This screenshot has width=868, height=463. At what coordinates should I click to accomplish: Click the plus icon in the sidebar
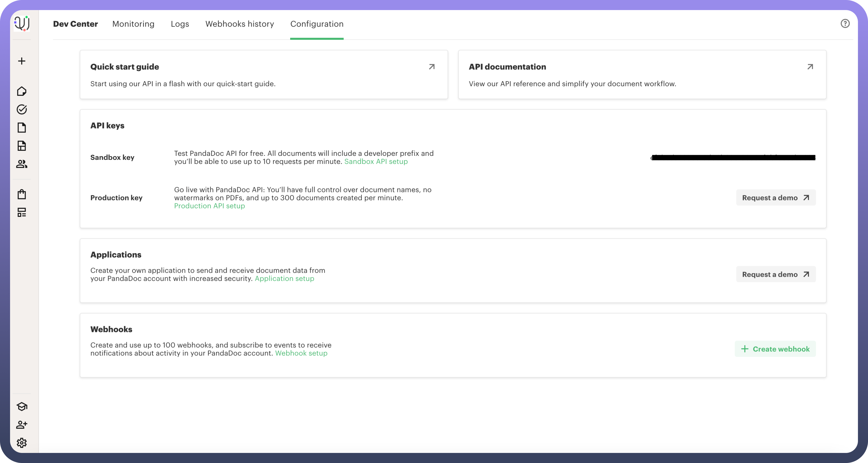22,61
